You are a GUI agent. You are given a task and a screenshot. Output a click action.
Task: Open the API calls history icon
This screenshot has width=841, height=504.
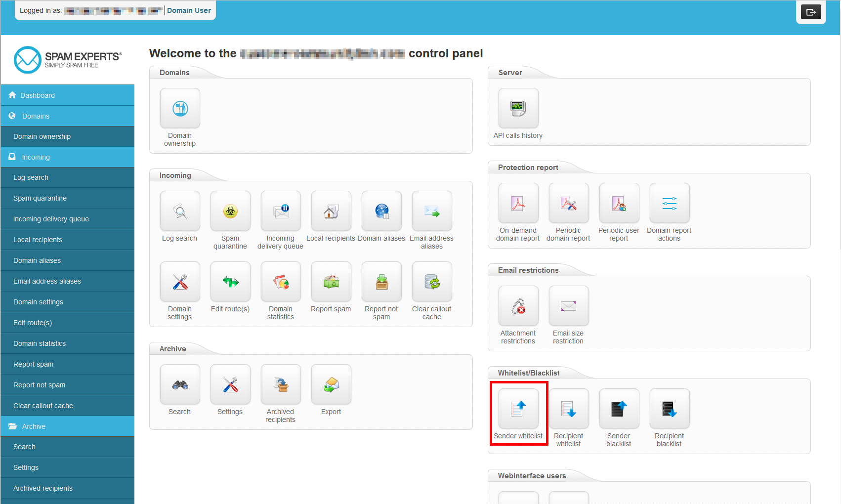(x=518, y=109)
